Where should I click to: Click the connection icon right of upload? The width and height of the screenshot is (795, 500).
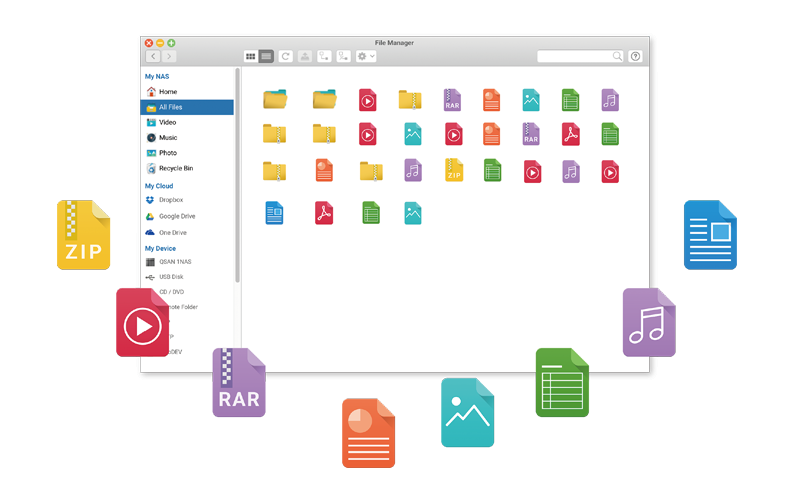(x=324, y=56)
